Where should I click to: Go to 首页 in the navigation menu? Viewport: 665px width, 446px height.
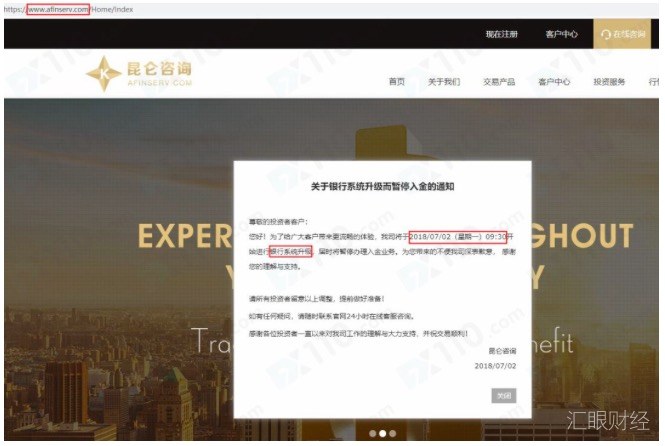tap(397, 81)
